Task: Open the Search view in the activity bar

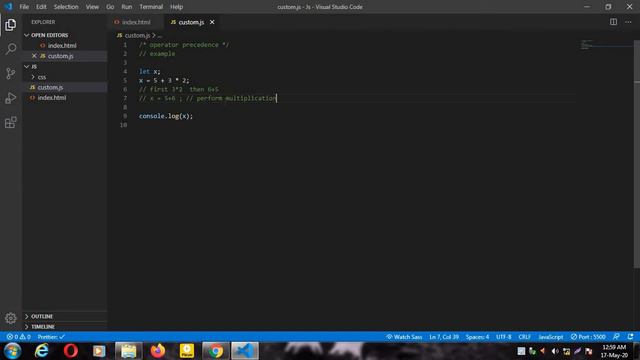Action: (x=11, y=49)
